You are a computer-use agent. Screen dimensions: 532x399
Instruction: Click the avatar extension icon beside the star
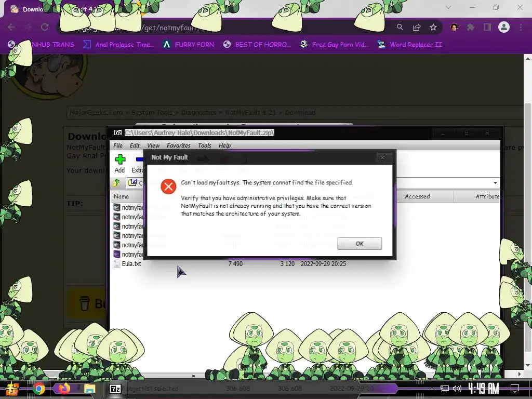[x=454, y=27]
